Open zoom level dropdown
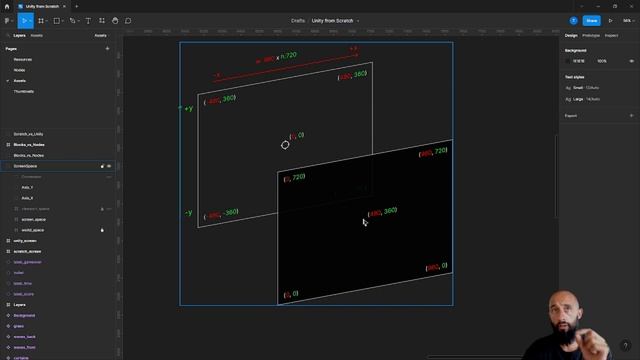The height and width of the screenshot is (360, 640). pyautogui.click(x=629, y=20)
